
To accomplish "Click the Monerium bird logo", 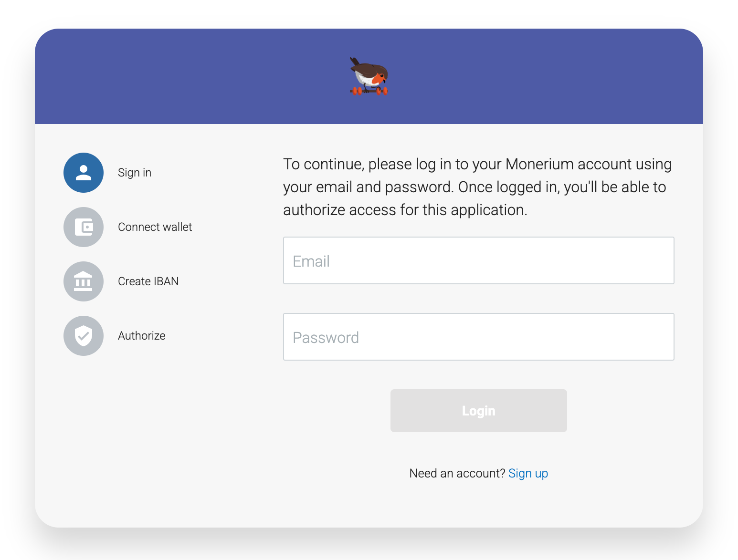I will [369, 75].
